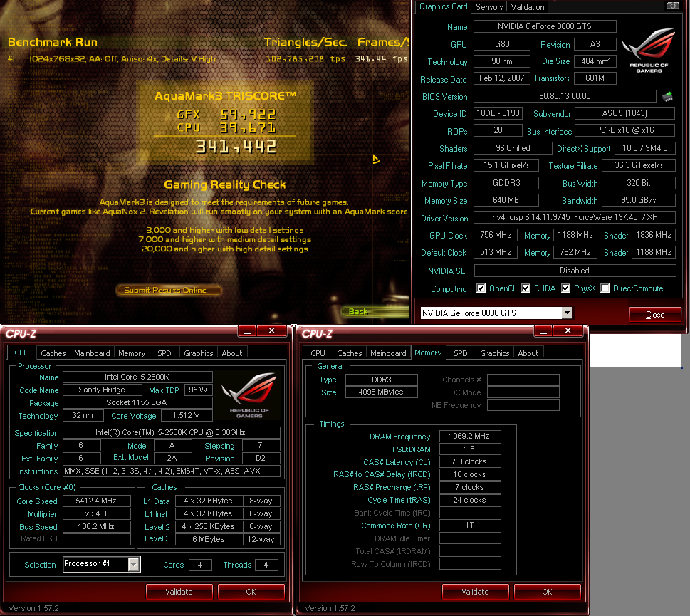
Task: Toggle the PhysX checkbox
Action: coord(566,288)
